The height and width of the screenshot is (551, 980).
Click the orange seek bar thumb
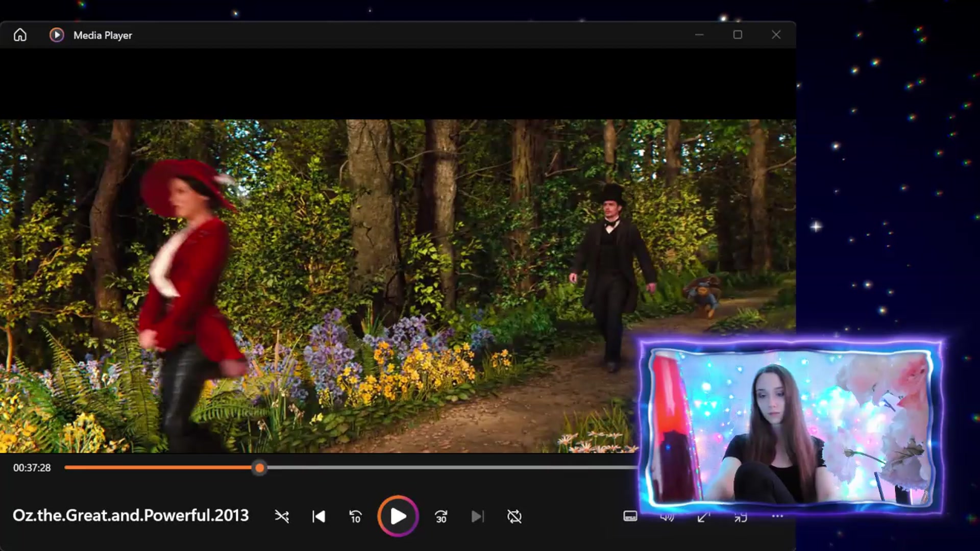click(260, 468)
